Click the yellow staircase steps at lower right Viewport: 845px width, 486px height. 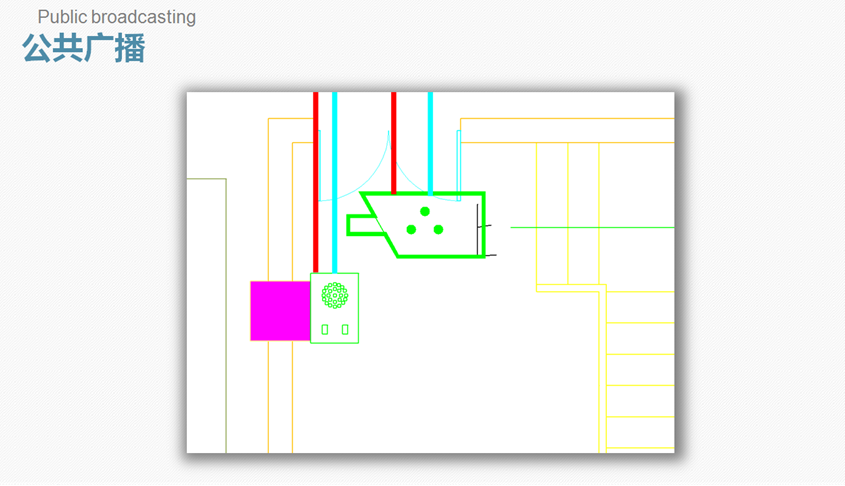point(640,385)
